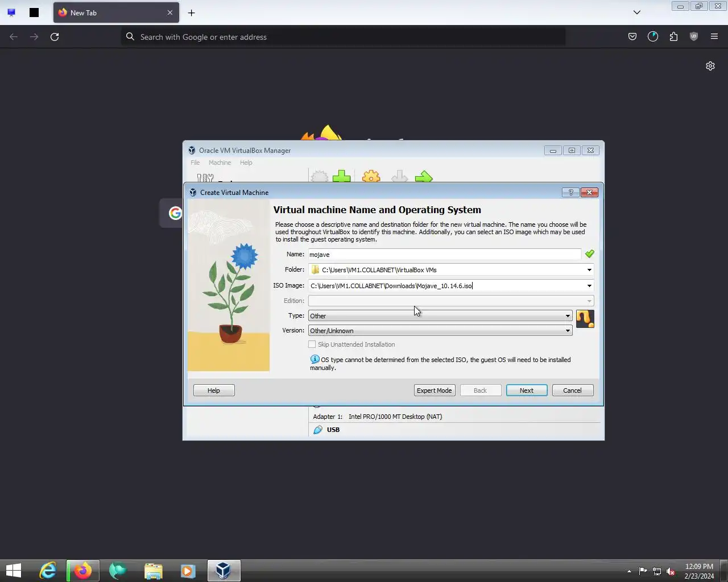The height and width of the screenshot is (582, 728).
Task: Launch Internet Explorer from taskbar
Action: point(48,571)
